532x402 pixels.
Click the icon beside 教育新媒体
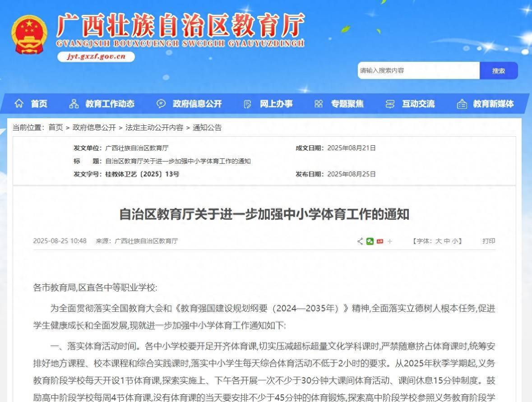click(462, 104)
